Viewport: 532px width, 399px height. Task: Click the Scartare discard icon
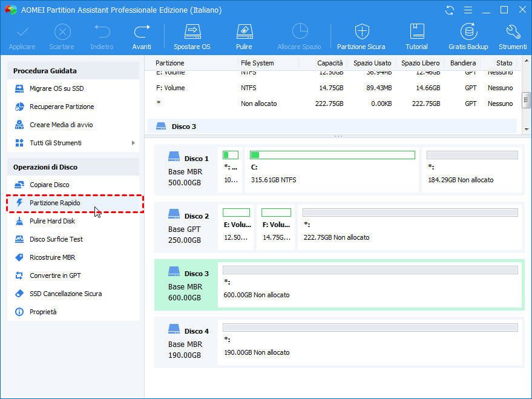click(x=62, y=32)
